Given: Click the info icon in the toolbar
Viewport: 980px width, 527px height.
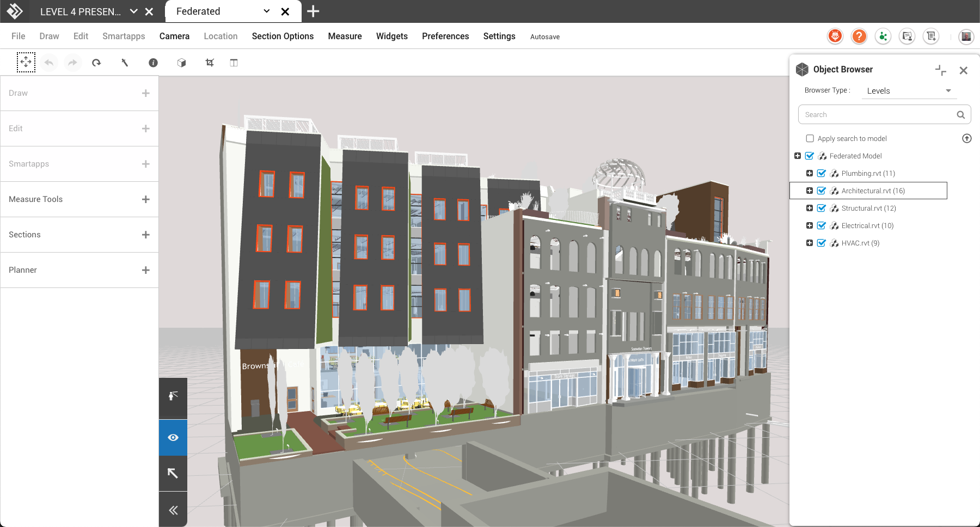Looking at the screenshot, I should point(153,63).
